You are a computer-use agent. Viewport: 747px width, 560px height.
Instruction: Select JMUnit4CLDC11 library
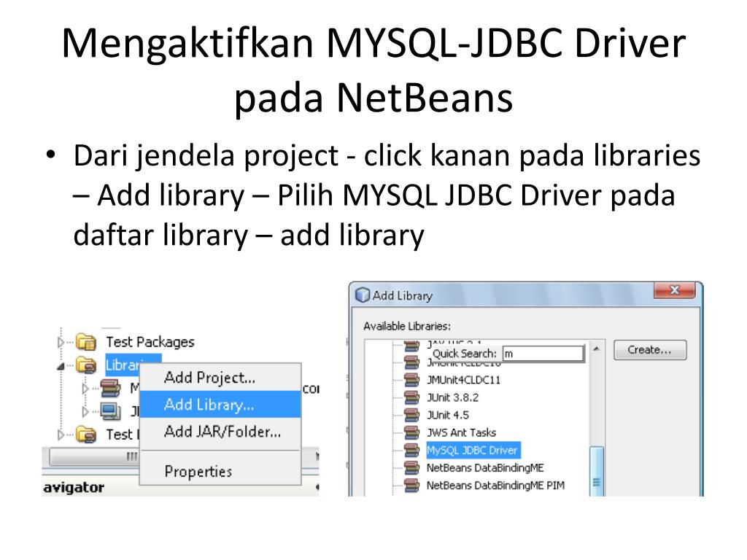click(x=463, y=379)
